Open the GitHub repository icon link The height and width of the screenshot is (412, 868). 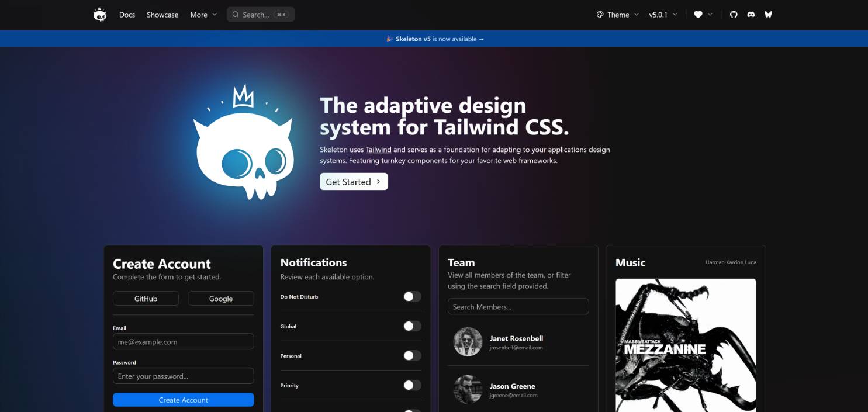click(x=734, y=15)
